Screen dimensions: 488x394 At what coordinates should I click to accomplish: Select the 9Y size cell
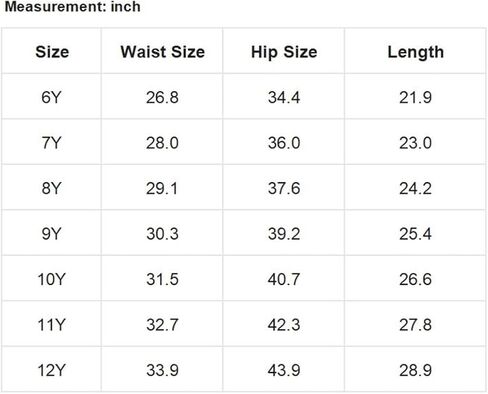51,233
